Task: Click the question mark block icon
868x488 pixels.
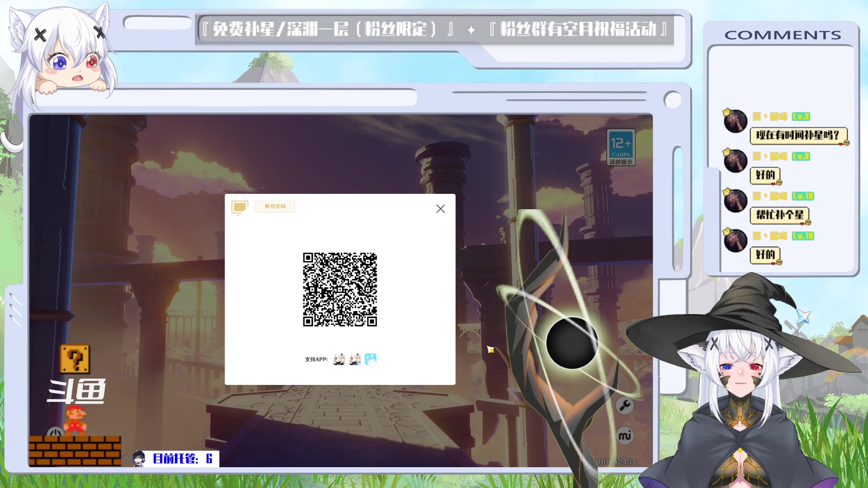Action: tap(75, 359)
